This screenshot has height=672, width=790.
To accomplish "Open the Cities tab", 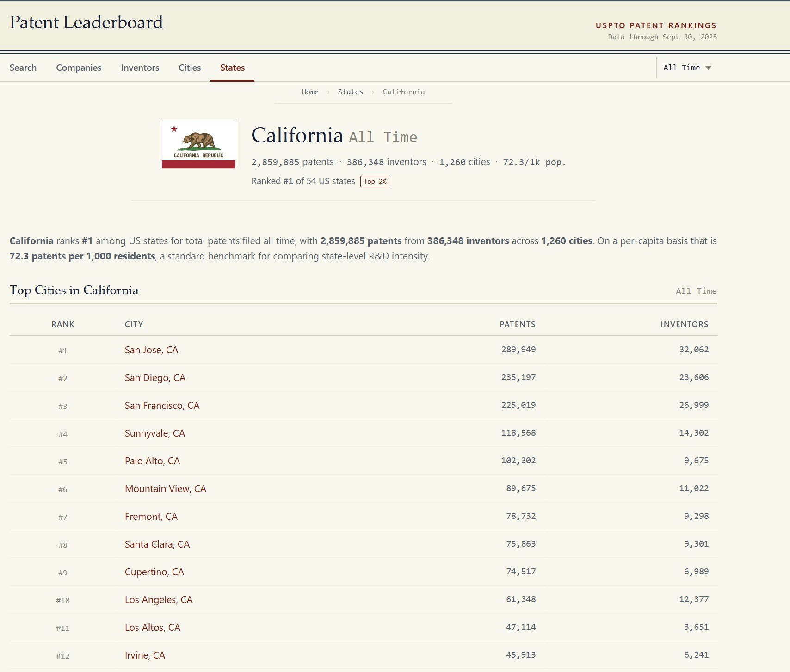I will pos(190,68).
